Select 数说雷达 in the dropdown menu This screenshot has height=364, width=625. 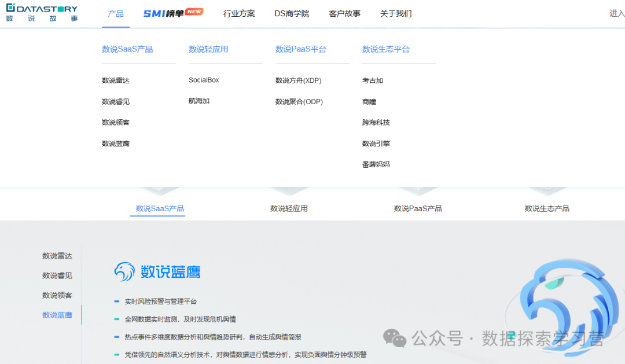[x=116, y=80]
